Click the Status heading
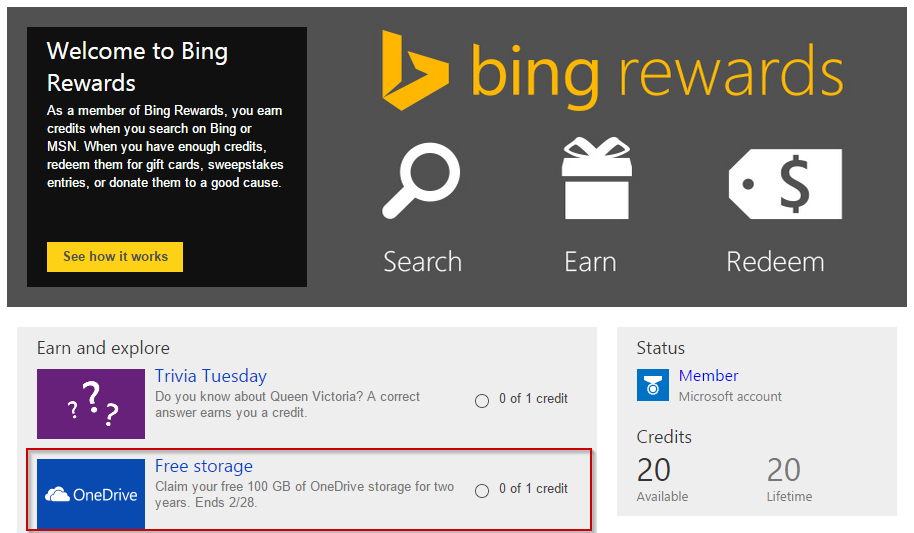914x533 pixels. click(x=660, y=348)
